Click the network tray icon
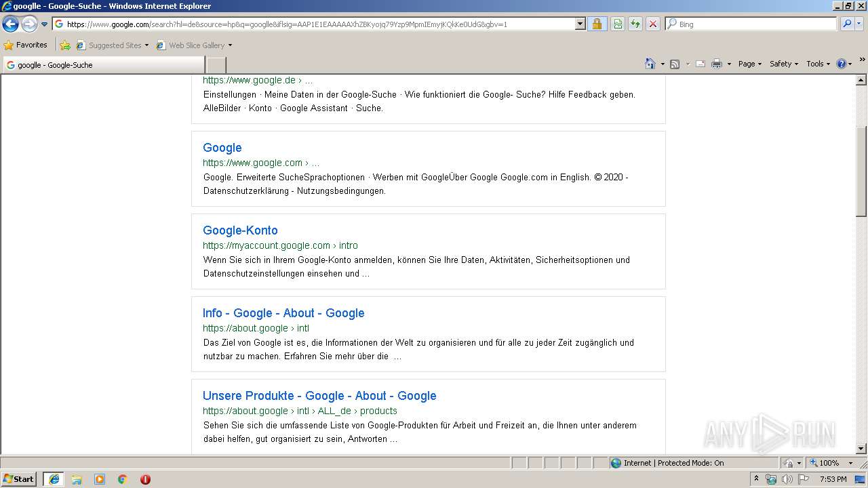The width and height of the screenshot is (868, 488). [771, 479]
